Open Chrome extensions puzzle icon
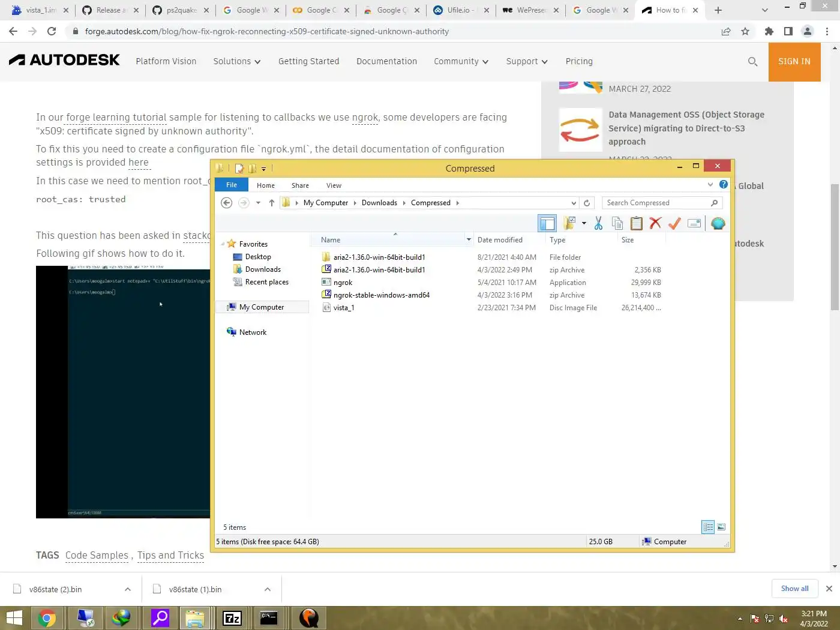 769,31
